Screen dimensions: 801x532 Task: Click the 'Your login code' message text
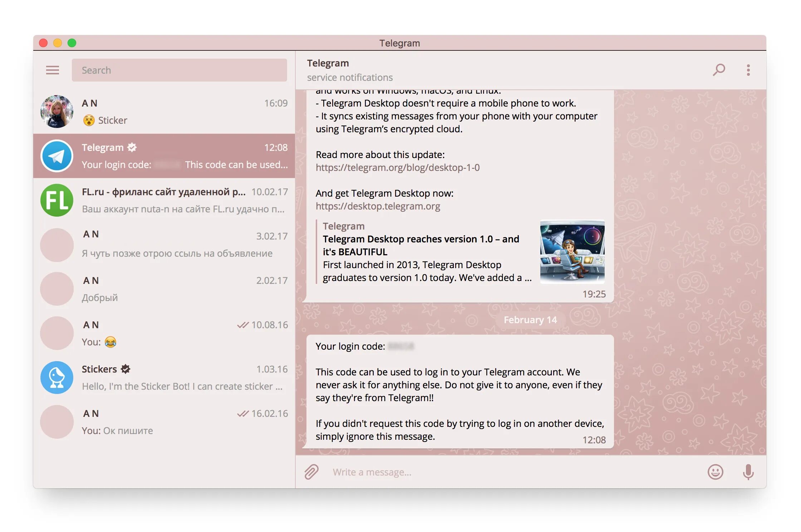click(350, 346)
